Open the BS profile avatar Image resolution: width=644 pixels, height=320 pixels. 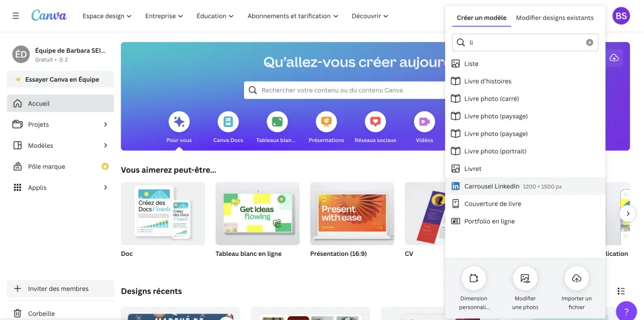(621, 16)
